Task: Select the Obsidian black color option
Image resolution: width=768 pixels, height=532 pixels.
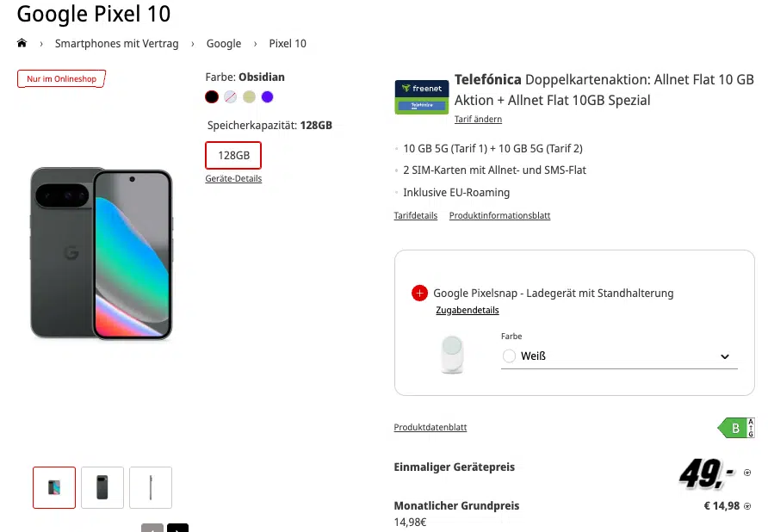Action: (x=212, y=97)
